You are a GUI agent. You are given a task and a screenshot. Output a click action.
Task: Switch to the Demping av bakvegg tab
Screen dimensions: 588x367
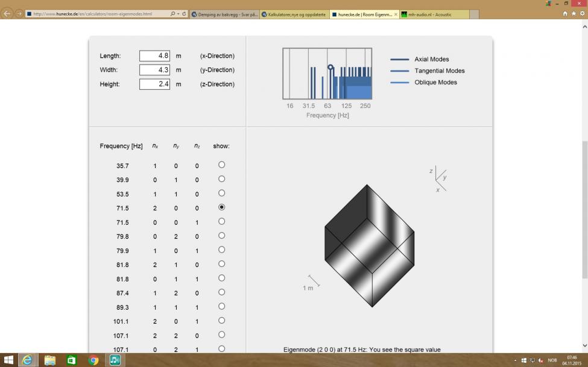224,14
